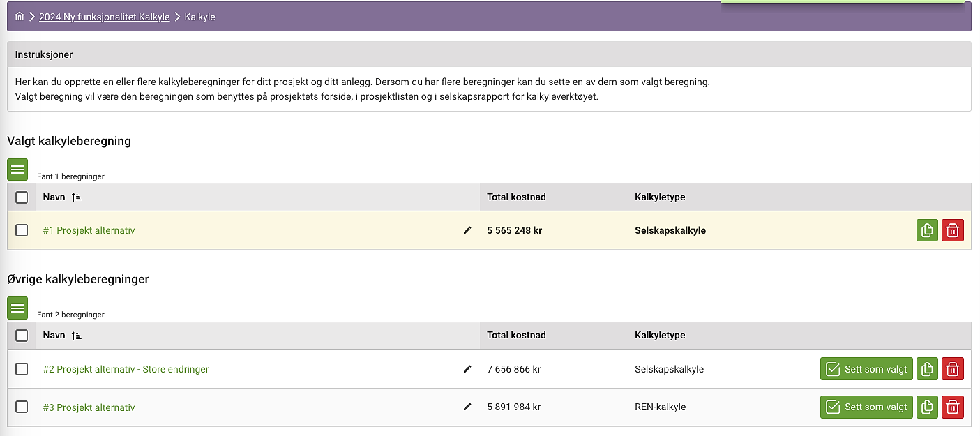The image size is (980, 436).
Task: Select the 5 891 984 kr cost value
Action: click(x=514, y=407)
